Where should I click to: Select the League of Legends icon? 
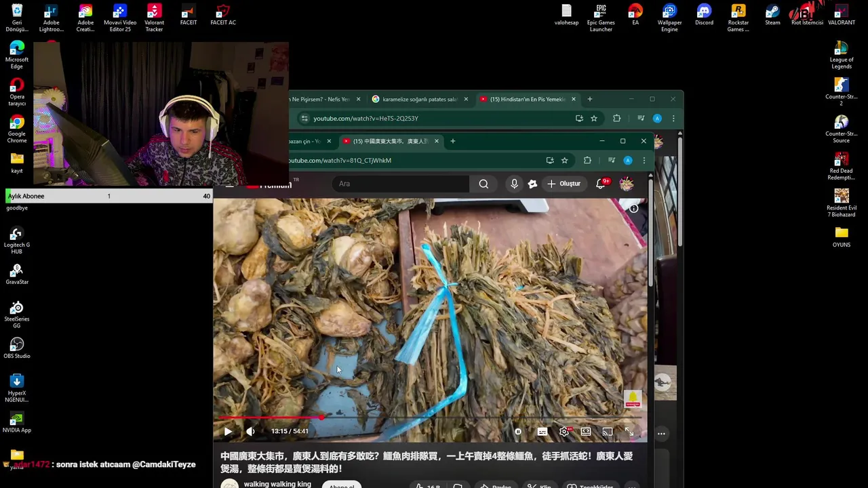pos(842,55)
